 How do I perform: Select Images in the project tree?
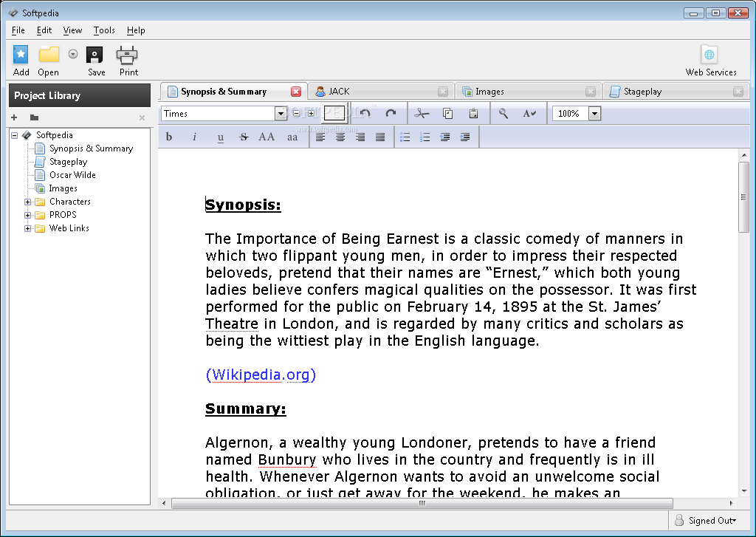click(x=63, y=188)
